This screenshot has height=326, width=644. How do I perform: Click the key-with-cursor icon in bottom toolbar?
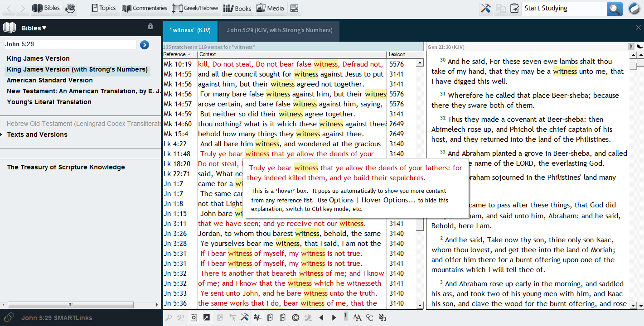tap(232, 318)
